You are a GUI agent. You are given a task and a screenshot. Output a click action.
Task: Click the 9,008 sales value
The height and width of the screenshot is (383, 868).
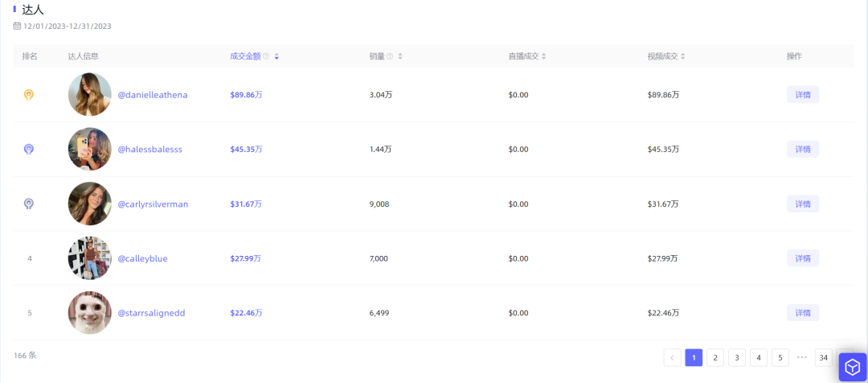click(x=379, y=204)
